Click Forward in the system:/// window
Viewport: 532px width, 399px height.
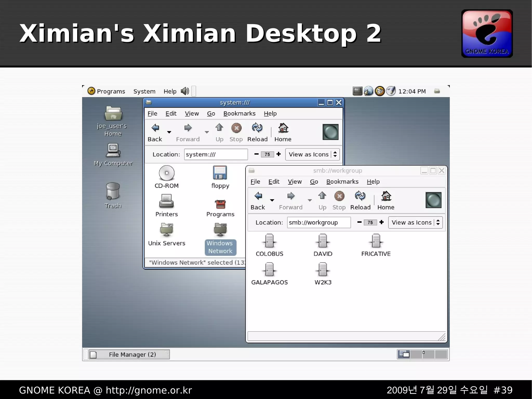188,132
